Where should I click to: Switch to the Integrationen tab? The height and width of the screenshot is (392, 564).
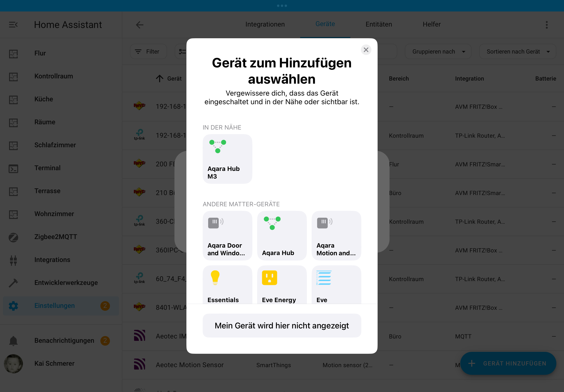pos(265,24)
